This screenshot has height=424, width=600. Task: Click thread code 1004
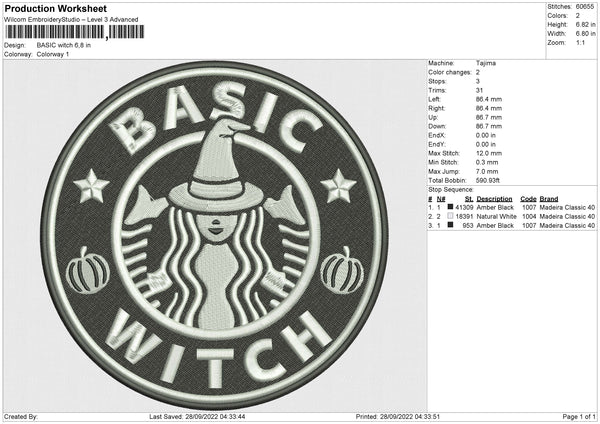click(x=529, y=217)
